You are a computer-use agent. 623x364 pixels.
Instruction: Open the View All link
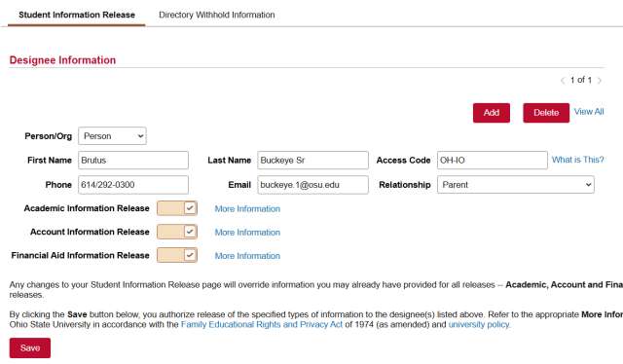(x=589, y=112)
